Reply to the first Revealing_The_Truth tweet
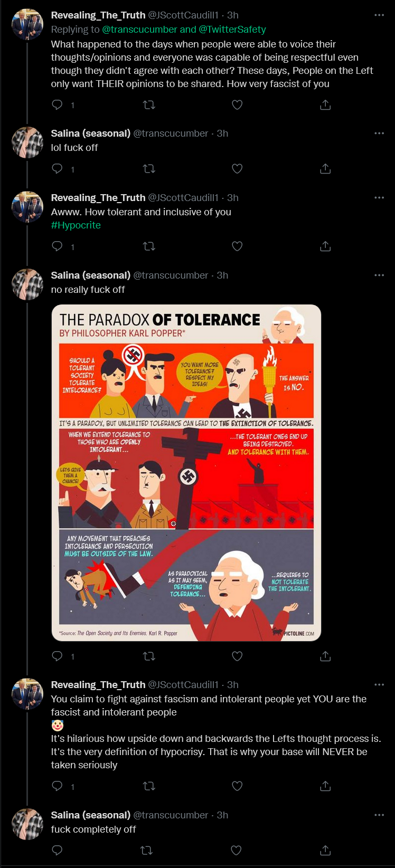Viewport: 395px width, 868px height. pyautogui.click(x=58, y=105)
